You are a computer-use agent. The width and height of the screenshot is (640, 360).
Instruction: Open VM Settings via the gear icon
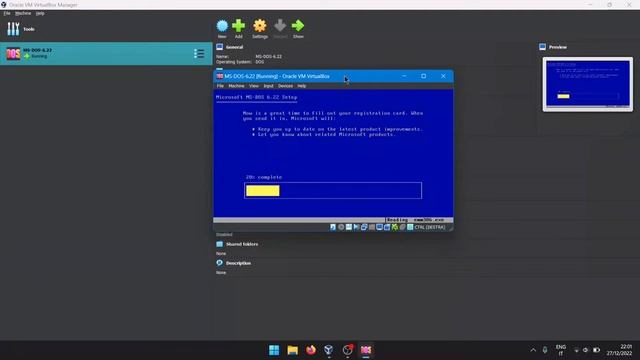point(260,26)
